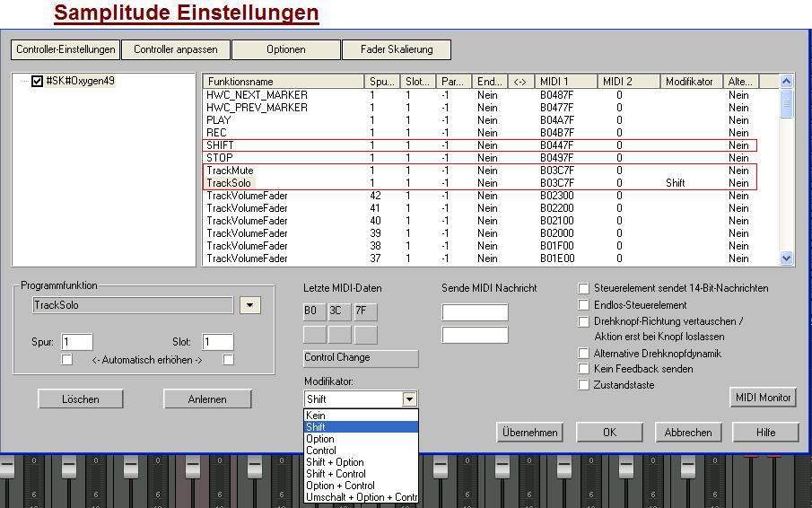Enable Endlos-Steuerelement checkbox
The height and width of the screenshot is (508, 812).
[583, 305]
